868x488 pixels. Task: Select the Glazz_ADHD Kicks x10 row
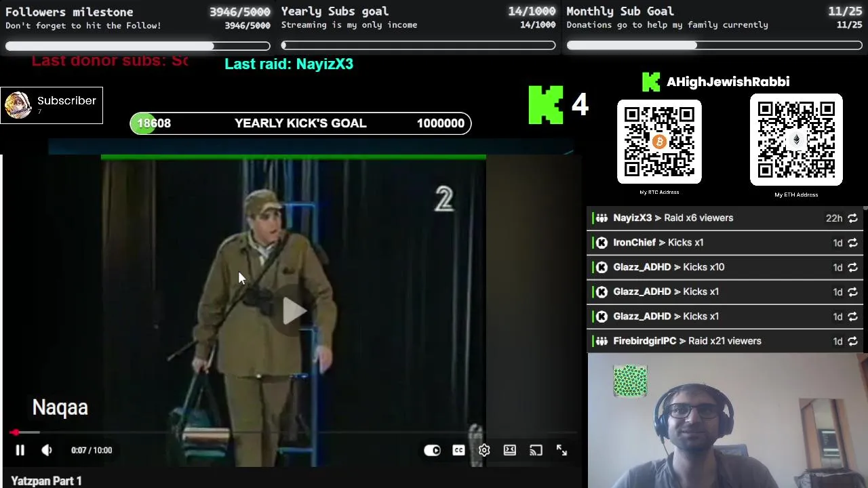pyautogui.click(x=725, y=267)
